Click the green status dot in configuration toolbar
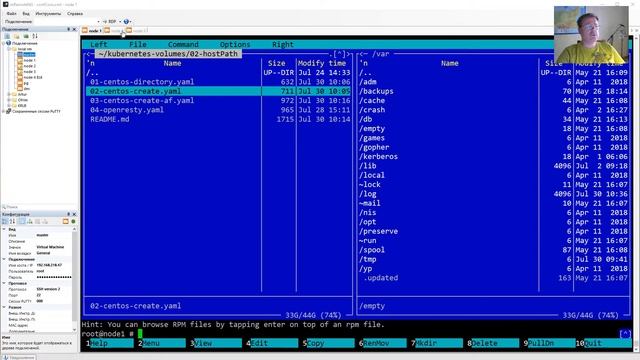 73,221
